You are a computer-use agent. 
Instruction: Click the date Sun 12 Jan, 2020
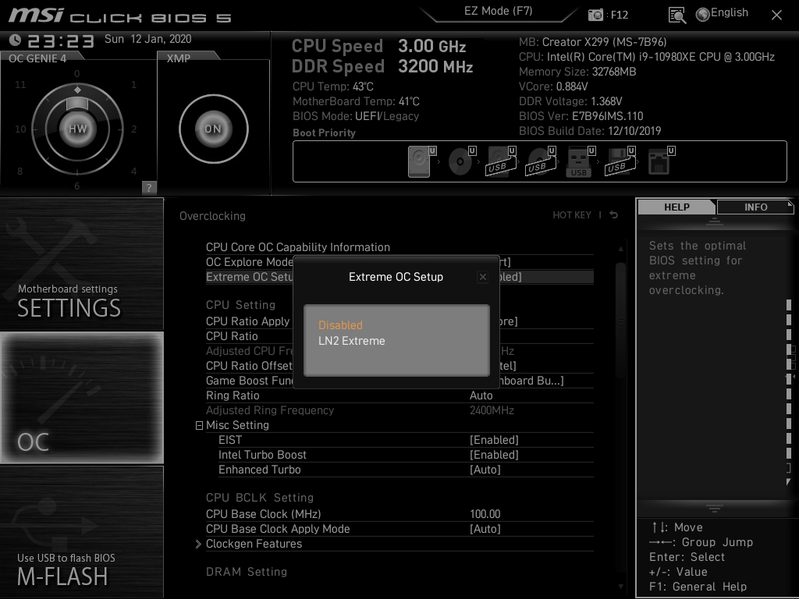point(148,39)
